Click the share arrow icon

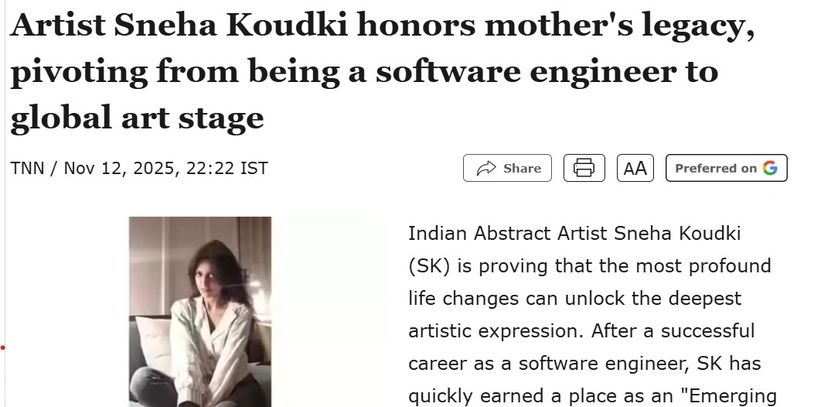point(488,169)
